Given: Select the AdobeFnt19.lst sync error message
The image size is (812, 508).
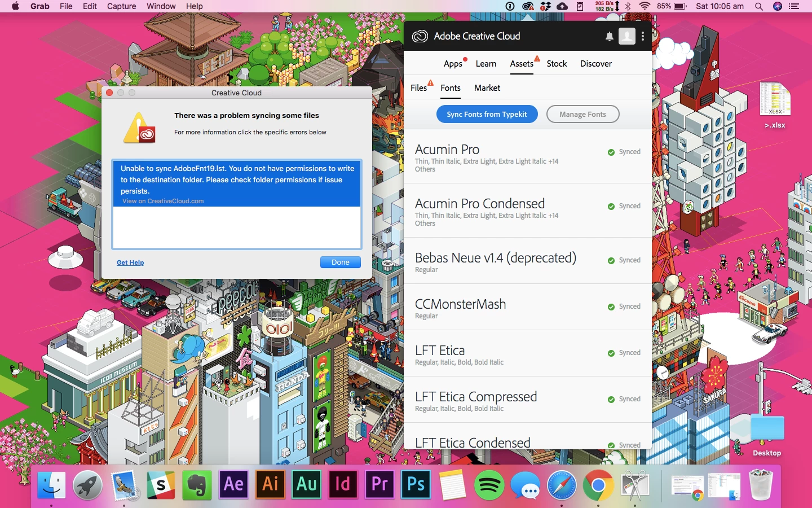Looking at the screenshot, I should coord(237,183).
